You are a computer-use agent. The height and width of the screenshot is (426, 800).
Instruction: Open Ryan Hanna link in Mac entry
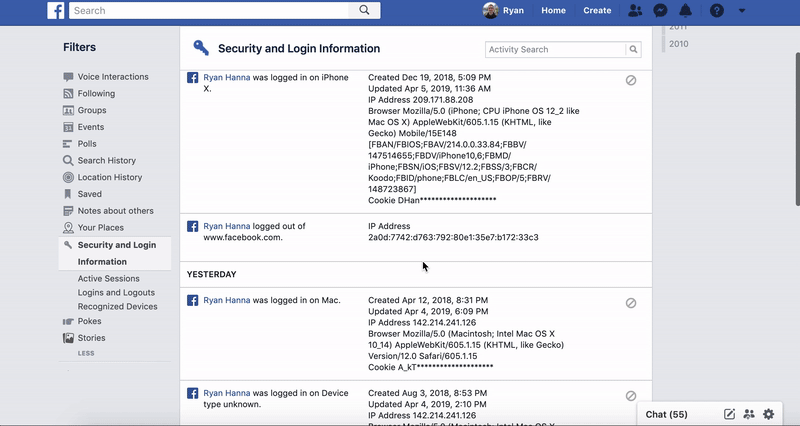pyautogui.click(x=227, y=300)
